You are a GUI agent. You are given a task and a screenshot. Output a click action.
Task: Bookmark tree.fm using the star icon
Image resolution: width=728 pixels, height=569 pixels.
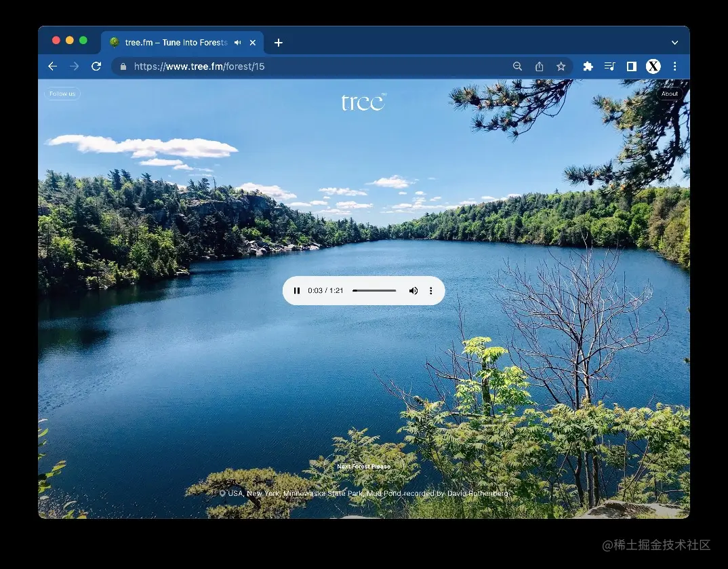pos(561,66)
